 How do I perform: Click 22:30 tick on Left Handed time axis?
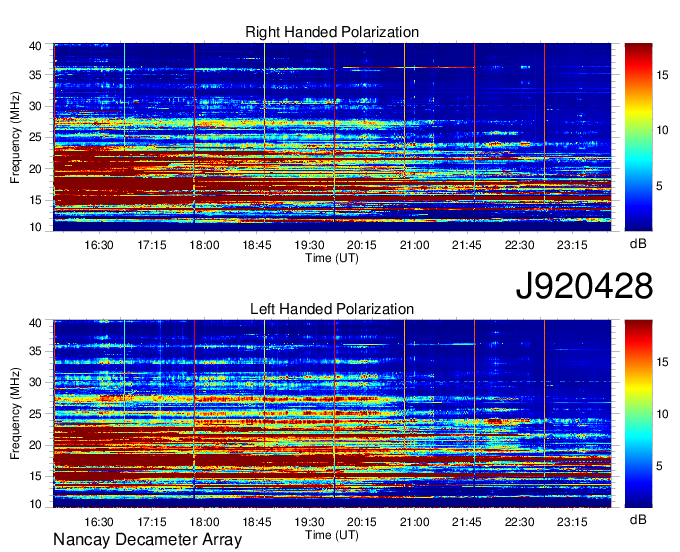click(520, 522)
